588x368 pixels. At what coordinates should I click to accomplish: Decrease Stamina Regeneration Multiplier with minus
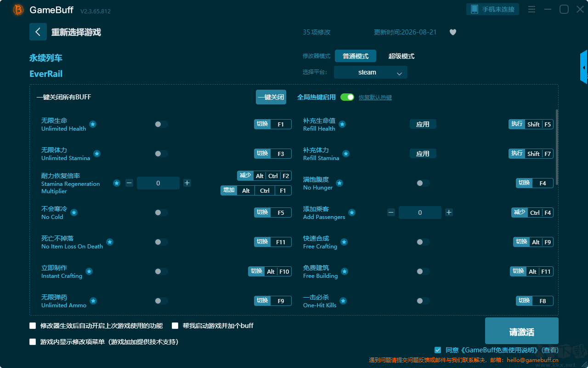[x=129, y=183]
